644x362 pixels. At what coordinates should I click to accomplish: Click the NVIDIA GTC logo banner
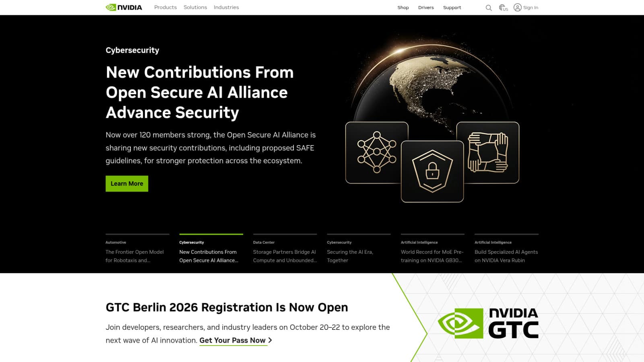pyautogui.click(x=488, y=323)
